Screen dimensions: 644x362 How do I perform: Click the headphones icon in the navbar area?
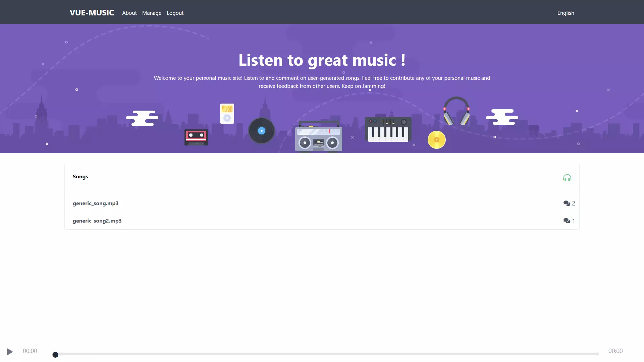pos(568,177)
